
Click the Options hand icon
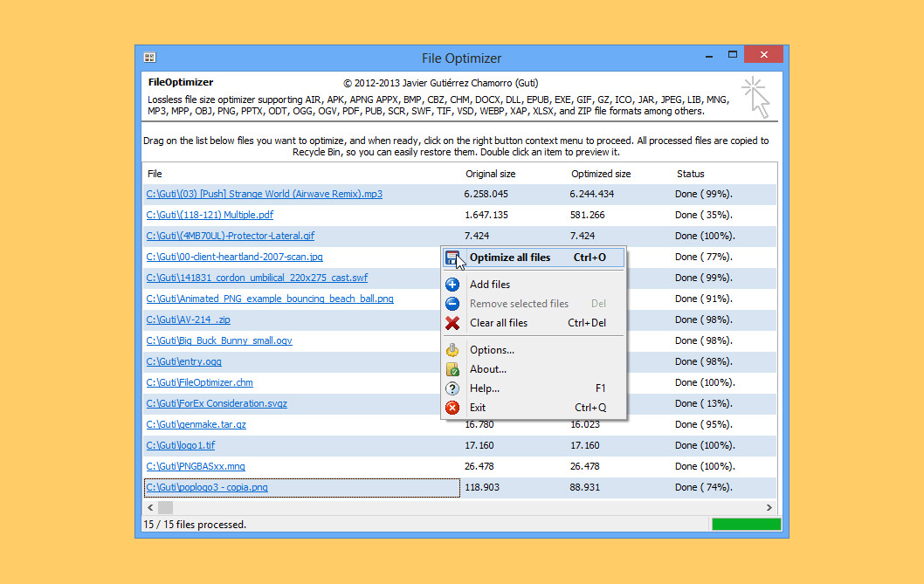tap(452, 350)
